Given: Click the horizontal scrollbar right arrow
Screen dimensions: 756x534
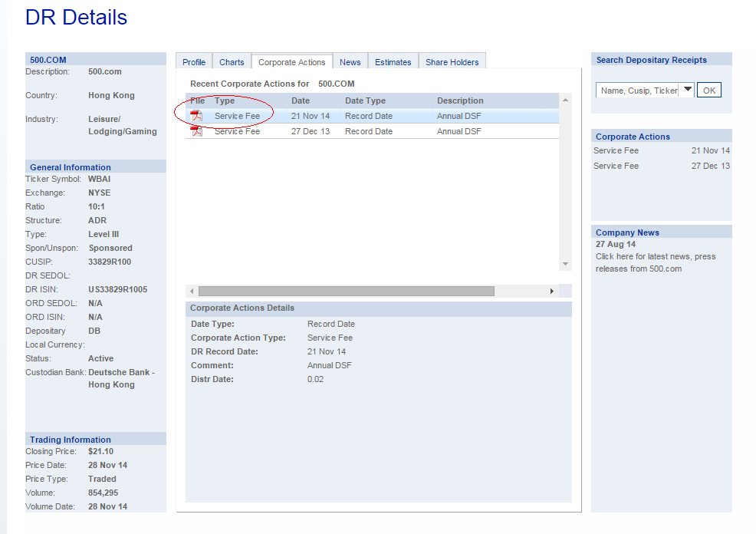Looking at the screenshot, I should 552,292.
